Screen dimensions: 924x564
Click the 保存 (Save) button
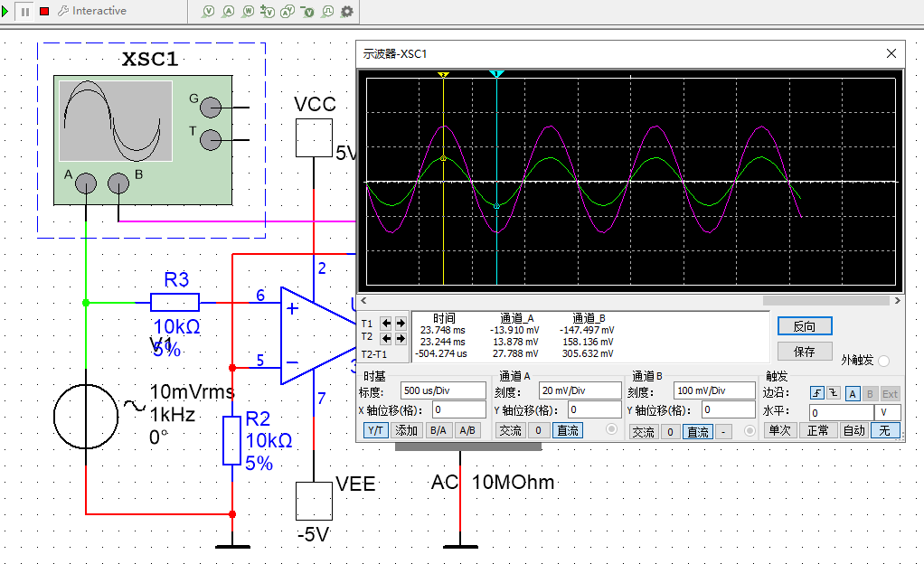pyautogui.click(x=805, y=352)
